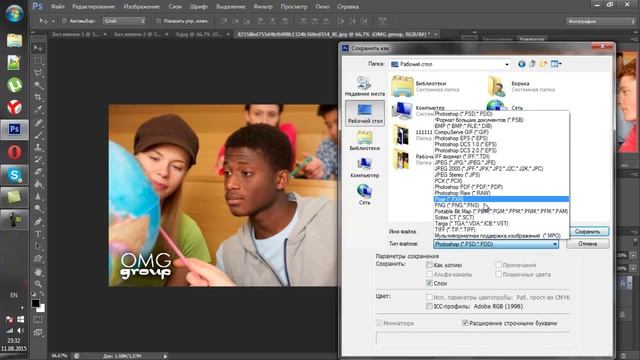
Task: Click the back arrow in Save dialog
Action: click(522, 64)
